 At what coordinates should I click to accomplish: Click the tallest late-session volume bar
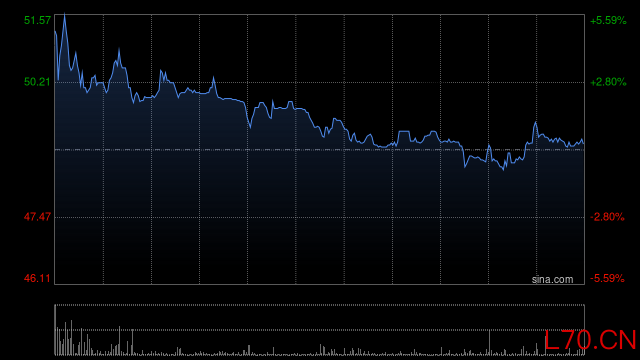(489, 342)
